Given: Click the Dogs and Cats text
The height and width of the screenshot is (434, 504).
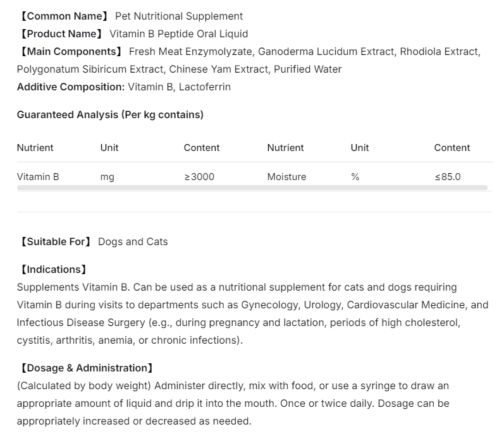Looking at the screenshot, I should (x=133, y=241).
